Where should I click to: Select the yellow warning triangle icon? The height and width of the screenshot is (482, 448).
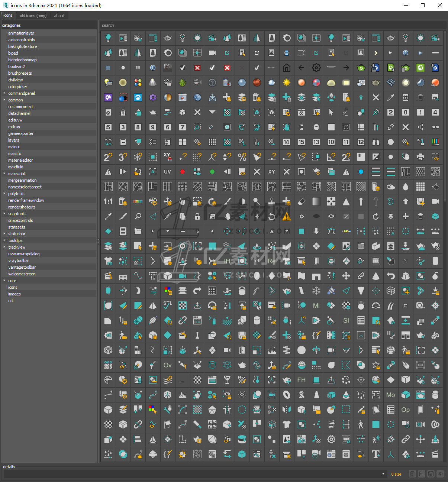[287, 216]
